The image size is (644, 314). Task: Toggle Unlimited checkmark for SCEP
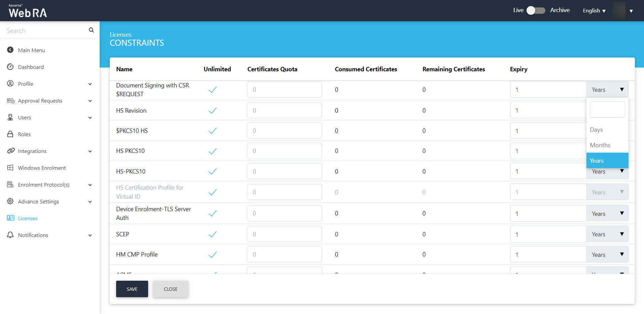pos(212,234)
